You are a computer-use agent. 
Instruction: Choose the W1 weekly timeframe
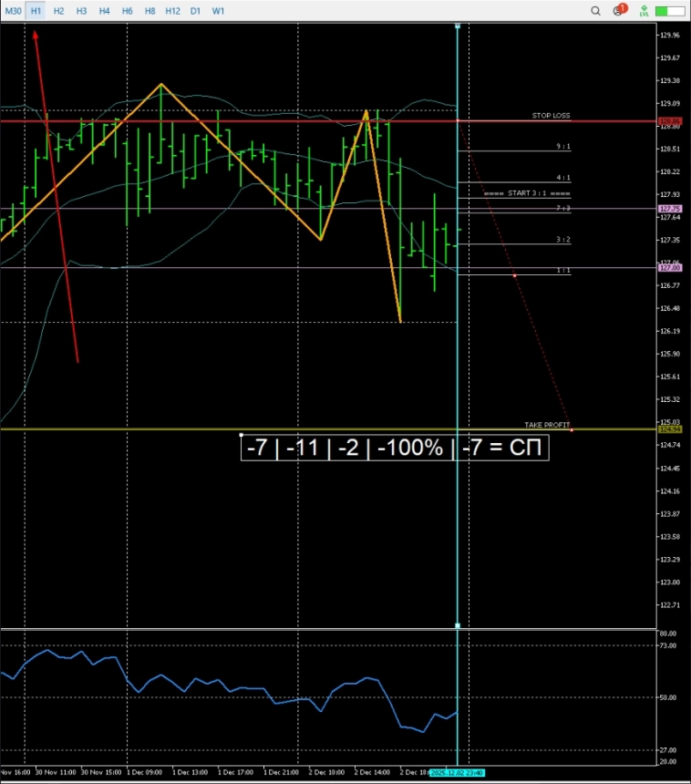tap(218, 11)
